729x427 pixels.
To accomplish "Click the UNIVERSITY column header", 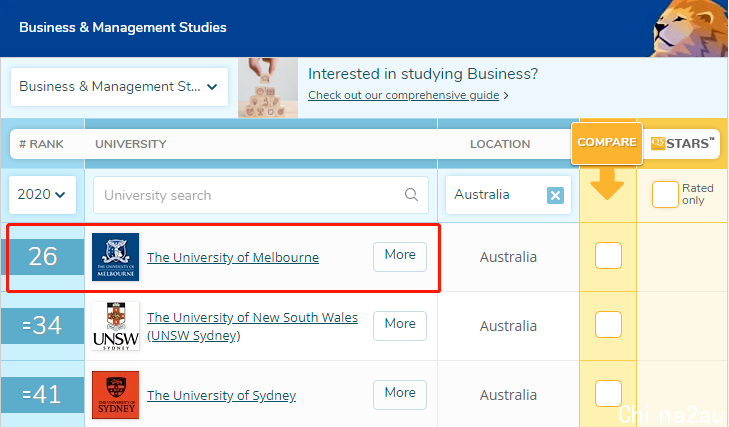I will [x=131, y=144].
